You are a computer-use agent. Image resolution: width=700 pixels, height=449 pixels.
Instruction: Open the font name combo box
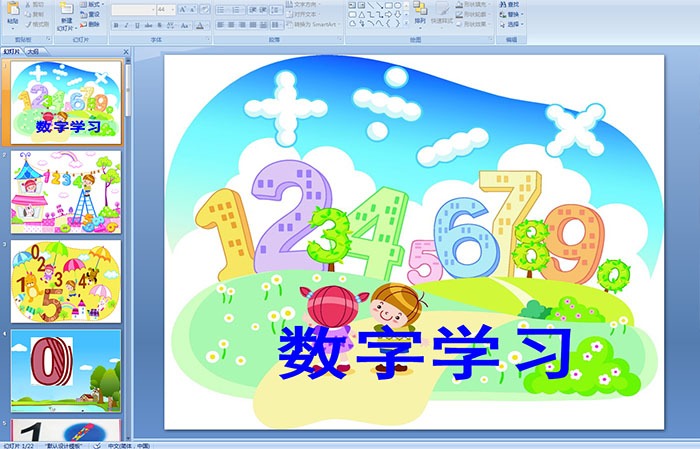pyautogui.click(x=133, y=9)
